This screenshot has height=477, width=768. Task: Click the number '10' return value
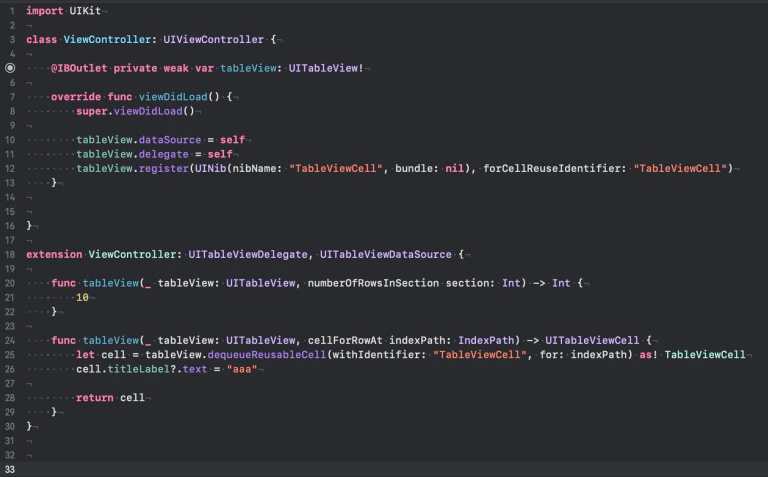click(x=82, y=298)
